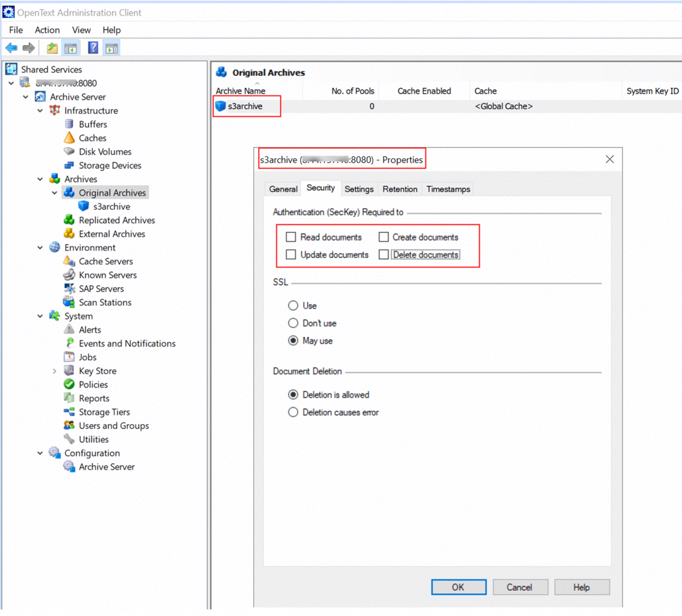Close the s3archive Properties dialog
Screen dimensions: 682x616
(610, 159)
